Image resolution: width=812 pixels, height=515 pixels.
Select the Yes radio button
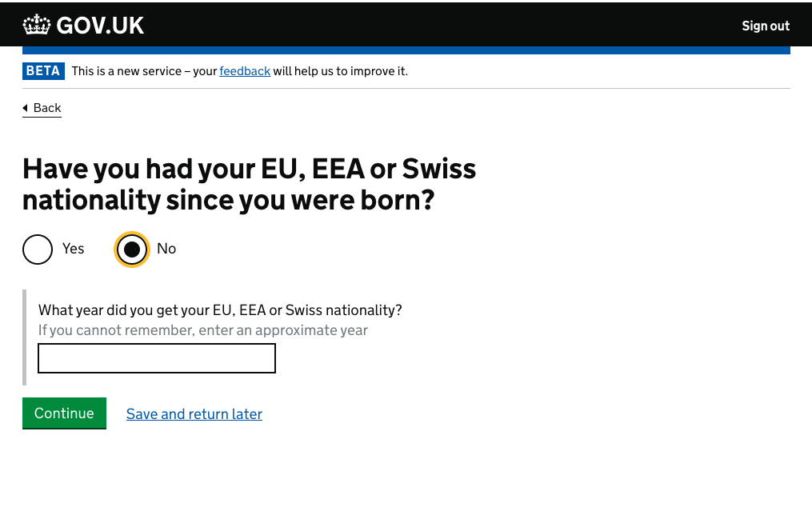click(38, 250)
